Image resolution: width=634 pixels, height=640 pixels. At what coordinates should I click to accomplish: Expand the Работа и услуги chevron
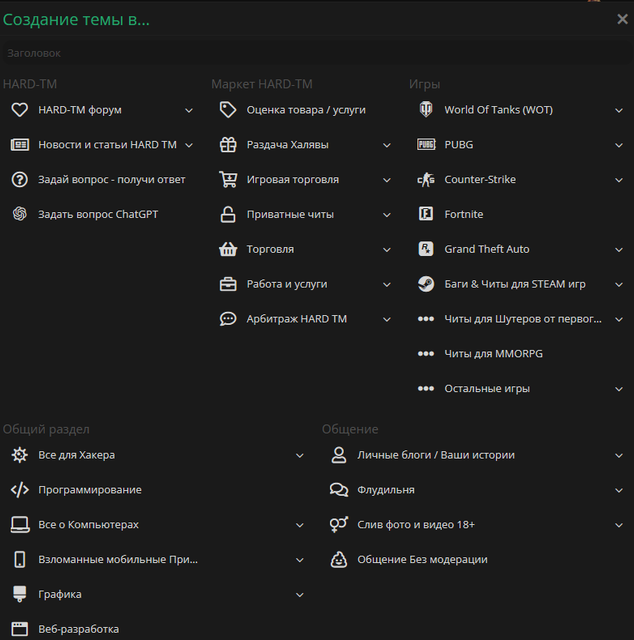coord(387,284)
